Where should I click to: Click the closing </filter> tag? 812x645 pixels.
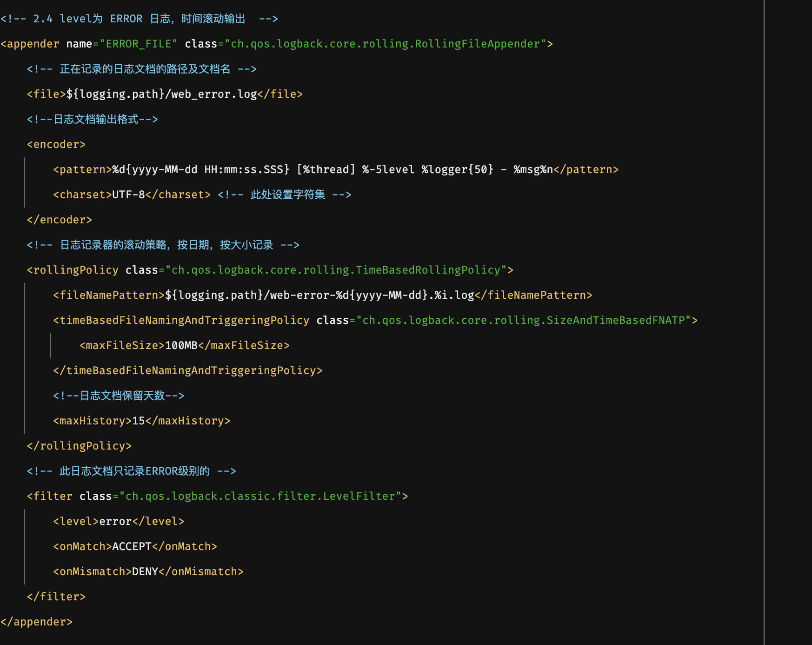56,597
